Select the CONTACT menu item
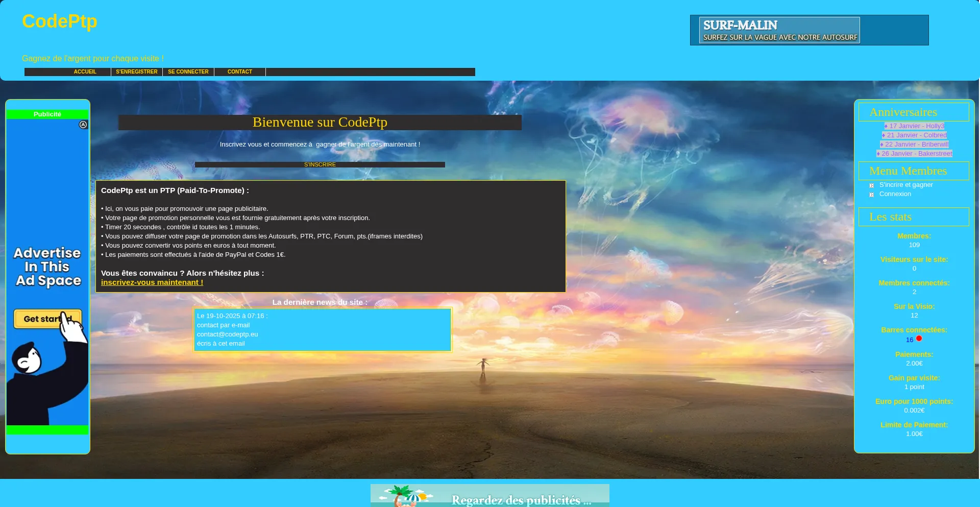Screen dimensions: 980x507 point(240,72)
